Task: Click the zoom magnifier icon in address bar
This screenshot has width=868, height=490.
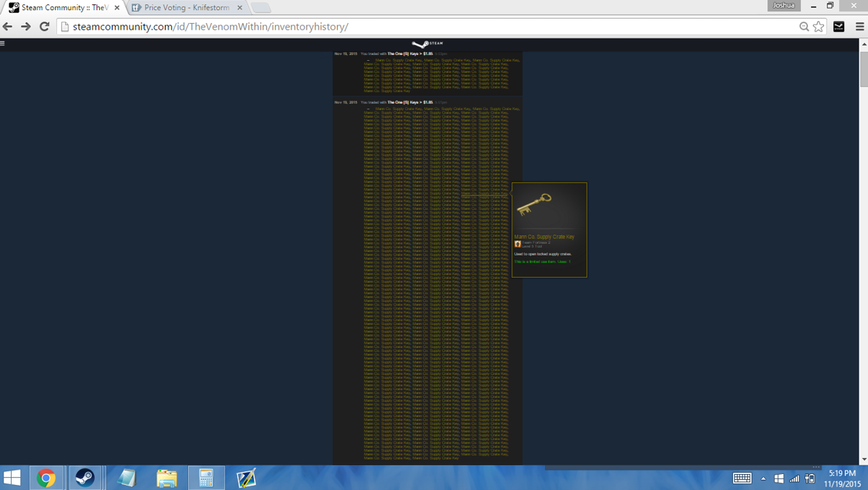Action: click(804, 27)
